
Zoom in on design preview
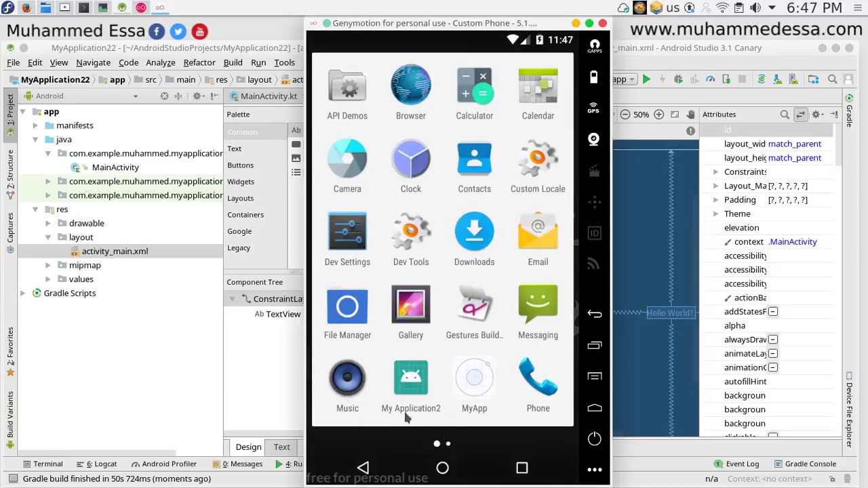point(658,115)
